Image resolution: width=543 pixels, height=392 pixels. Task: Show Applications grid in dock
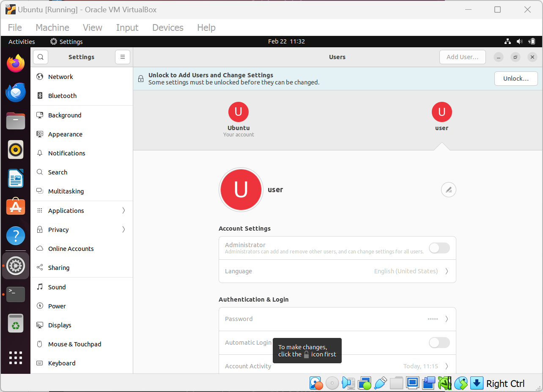16,358
